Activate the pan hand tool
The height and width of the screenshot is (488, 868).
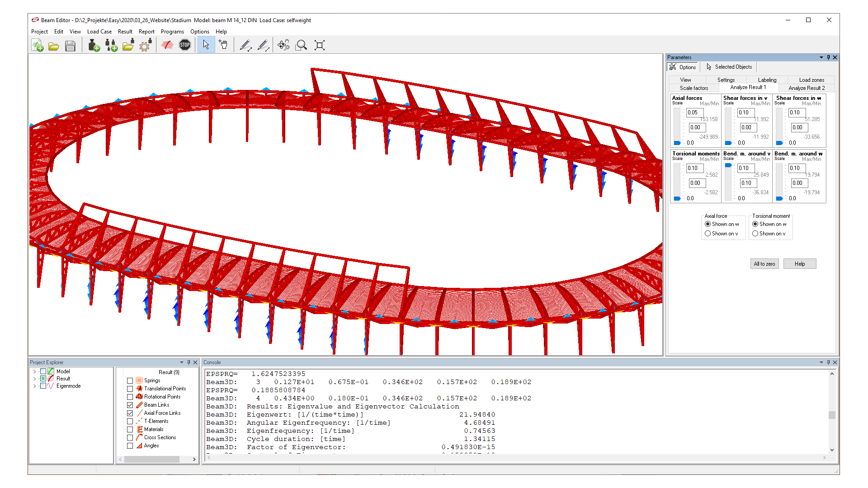[223, 45]
